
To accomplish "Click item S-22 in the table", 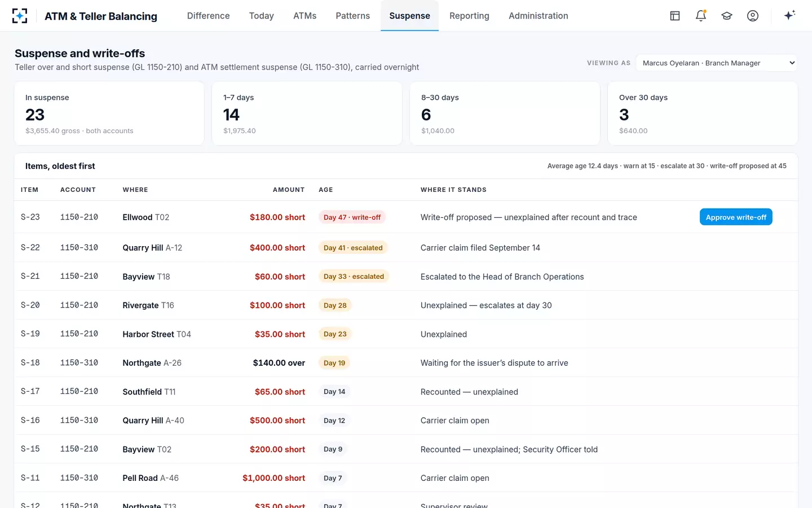I will click(30, 248).
